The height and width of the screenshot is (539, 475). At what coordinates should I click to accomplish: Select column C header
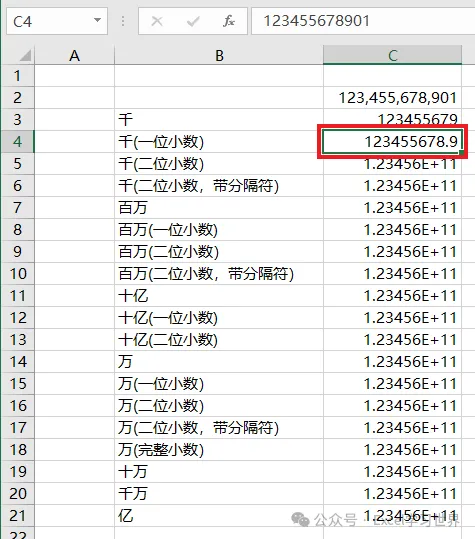(393, 55)
